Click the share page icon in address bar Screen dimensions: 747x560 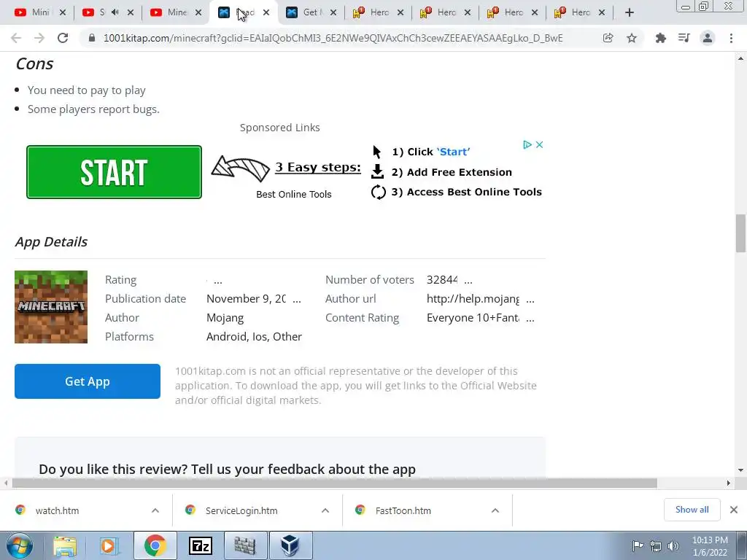pyautogui.click(x=608, y=38)
